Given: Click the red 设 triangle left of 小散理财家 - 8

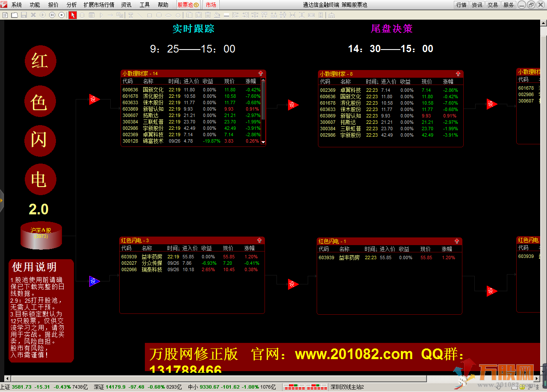Looking at the screenshot, I should pyautogui.click(x=292, y=105).
